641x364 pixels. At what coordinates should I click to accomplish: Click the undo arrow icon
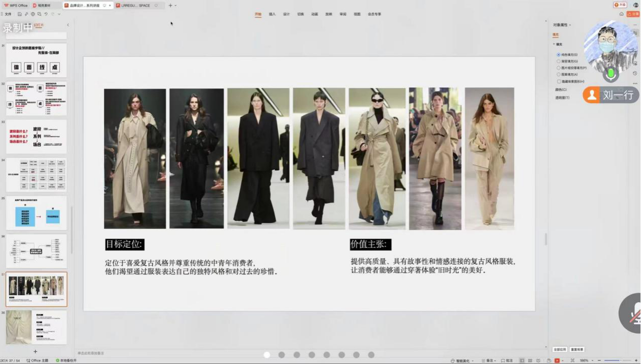[46, 14]
